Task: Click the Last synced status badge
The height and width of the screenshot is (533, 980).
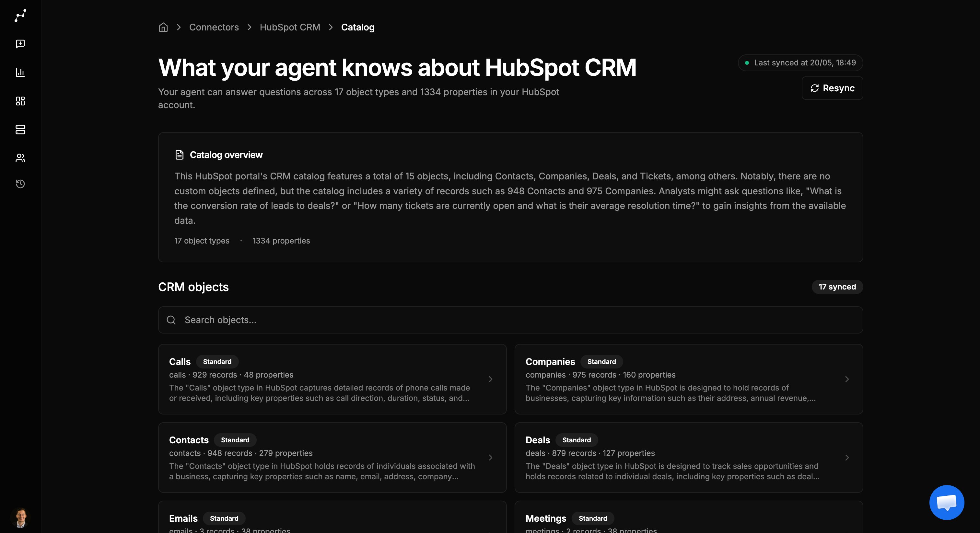Action: click(x=800, y=63)
